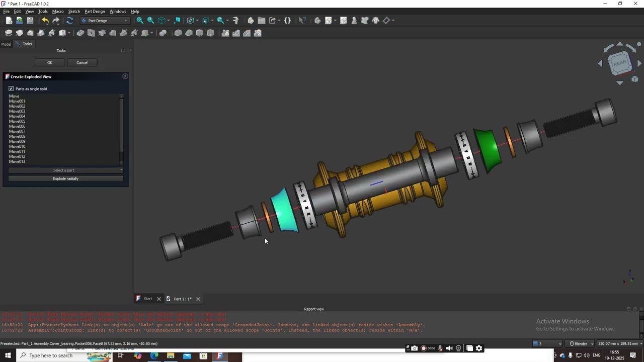Click the folder icon to create a group
The width and height of the screenshot is (644, 362).
pos(262,21)
